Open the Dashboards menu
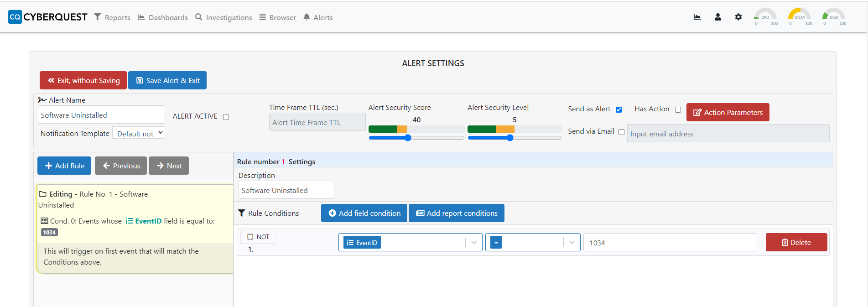This screenshot has width=868, height=307. (x=163, y=17)
